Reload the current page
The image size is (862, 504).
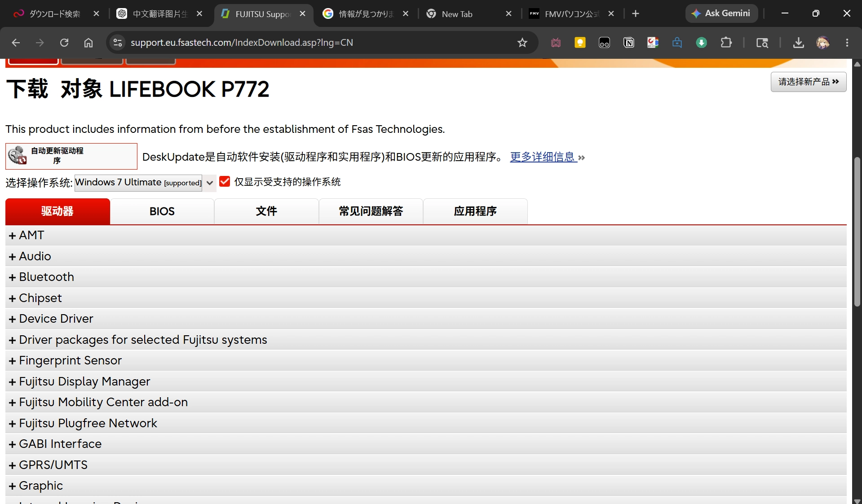pos(64,43)
